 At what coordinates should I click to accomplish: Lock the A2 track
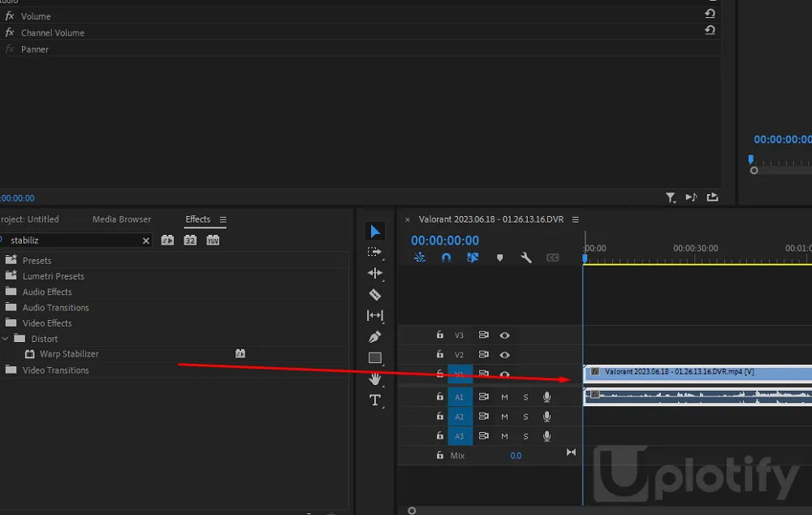tap(439, 416)
